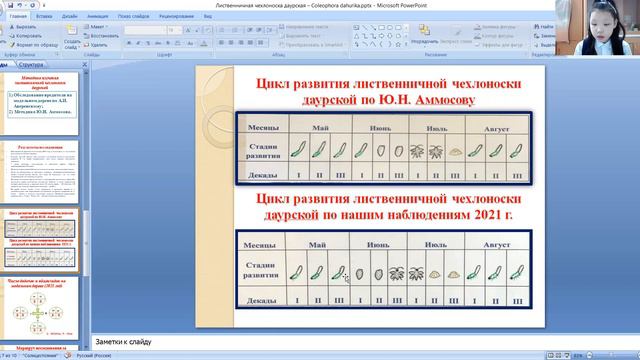Decrease font size button
The height and width of the screenshot is (360, 640).
pos(197,30)
